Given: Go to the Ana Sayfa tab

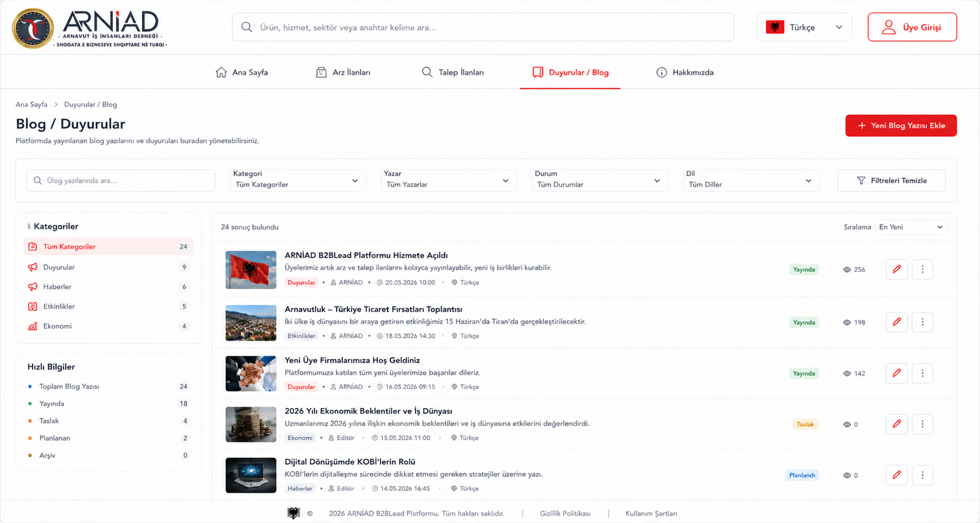Looking at the screenshot, I should tap(241, 73).
